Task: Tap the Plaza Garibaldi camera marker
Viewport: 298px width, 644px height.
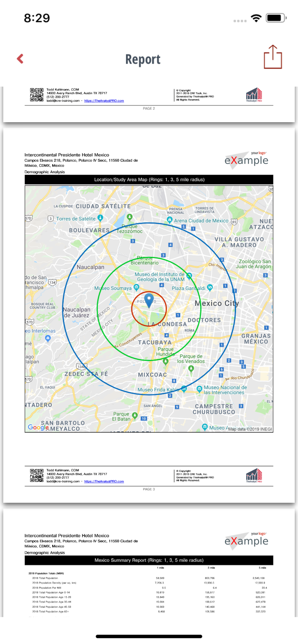Action: [210, 287]
